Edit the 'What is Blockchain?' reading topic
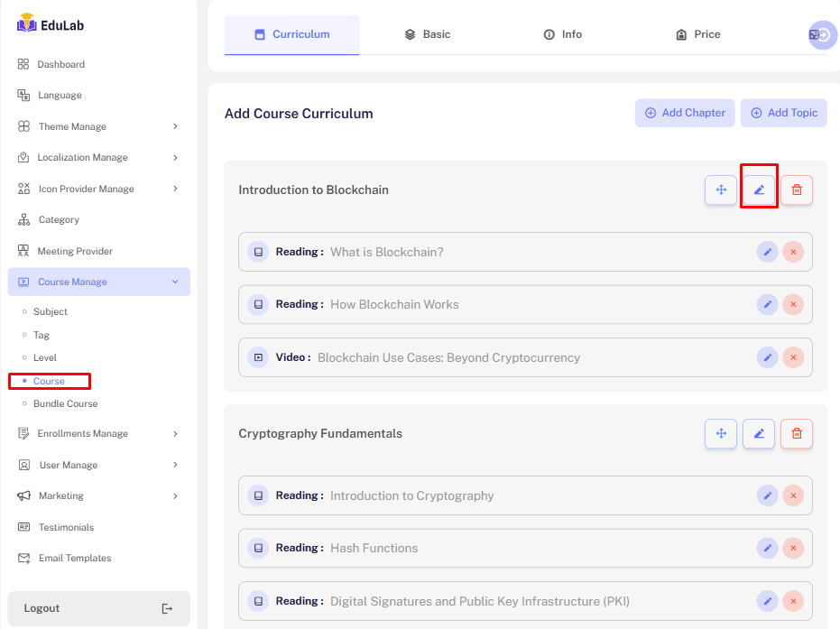 pos(767,252)
